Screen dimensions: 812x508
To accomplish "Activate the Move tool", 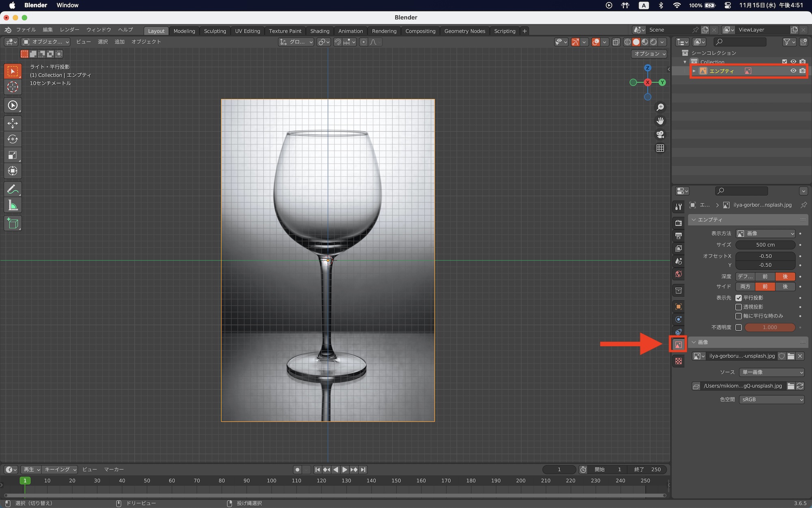I will [13, 123].
